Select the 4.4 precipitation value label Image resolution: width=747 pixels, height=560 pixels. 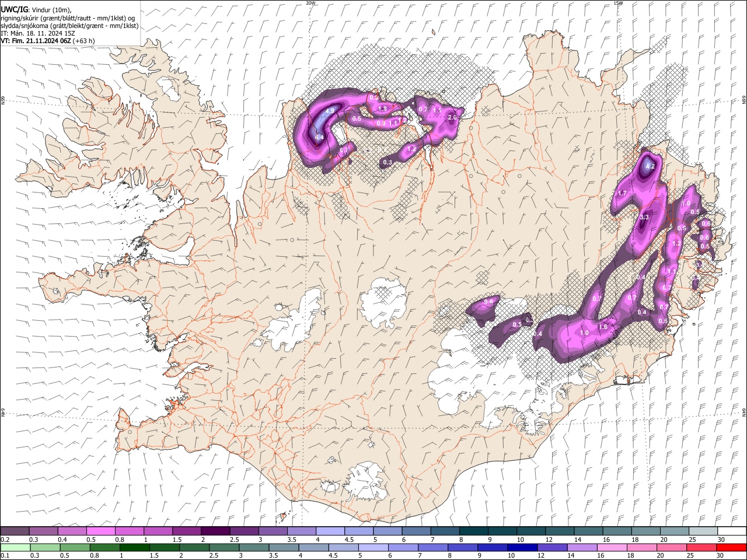tap(319, 138)
